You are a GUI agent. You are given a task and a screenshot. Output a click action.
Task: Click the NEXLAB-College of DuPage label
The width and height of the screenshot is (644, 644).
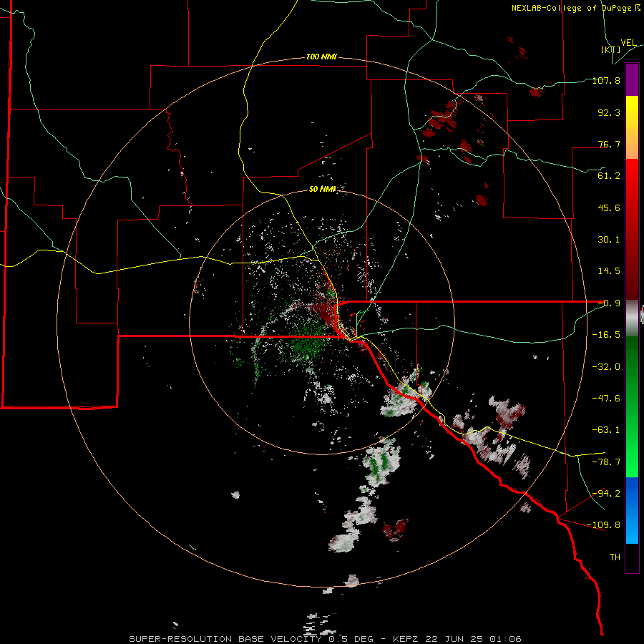pyautogui.click(x=575, y=8)
